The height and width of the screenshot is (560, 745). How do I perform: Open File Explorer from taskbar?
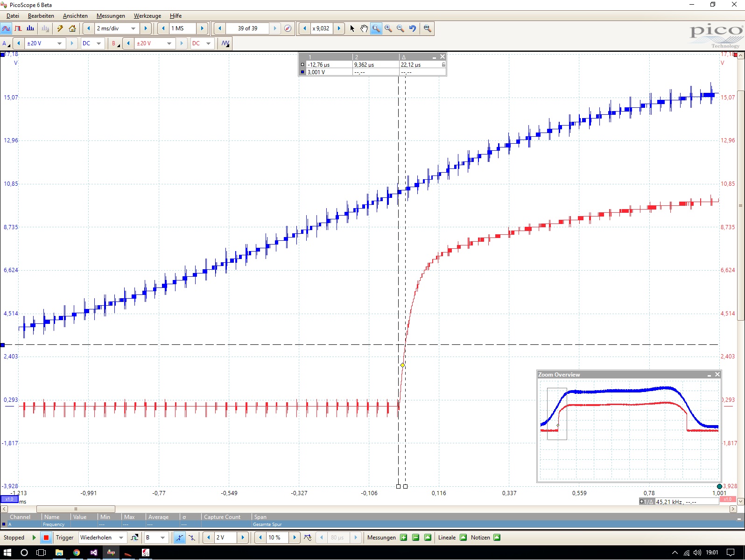pos(59,553)
